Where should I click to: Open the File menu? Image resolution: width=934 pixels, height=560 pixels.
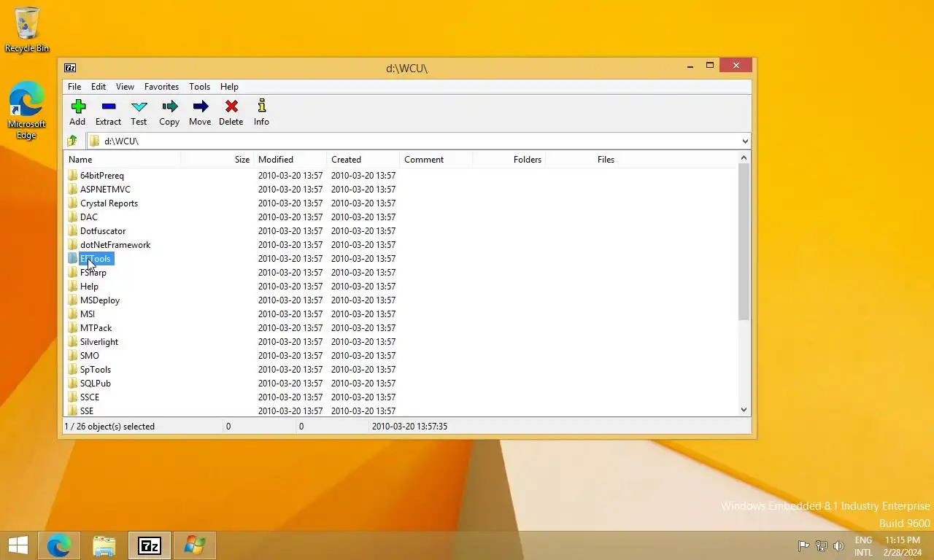[x=74, y=87]
